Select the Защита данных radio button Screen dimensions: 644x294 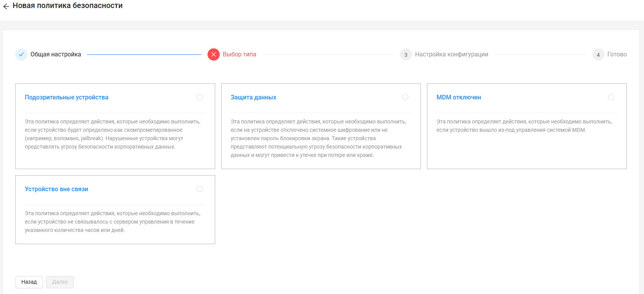(x=405, y=97)
